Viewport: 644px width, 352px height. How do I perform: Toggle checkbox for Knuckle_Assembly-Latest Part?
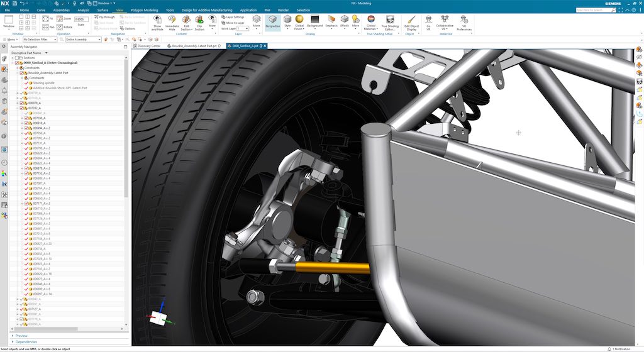(22, 73)
